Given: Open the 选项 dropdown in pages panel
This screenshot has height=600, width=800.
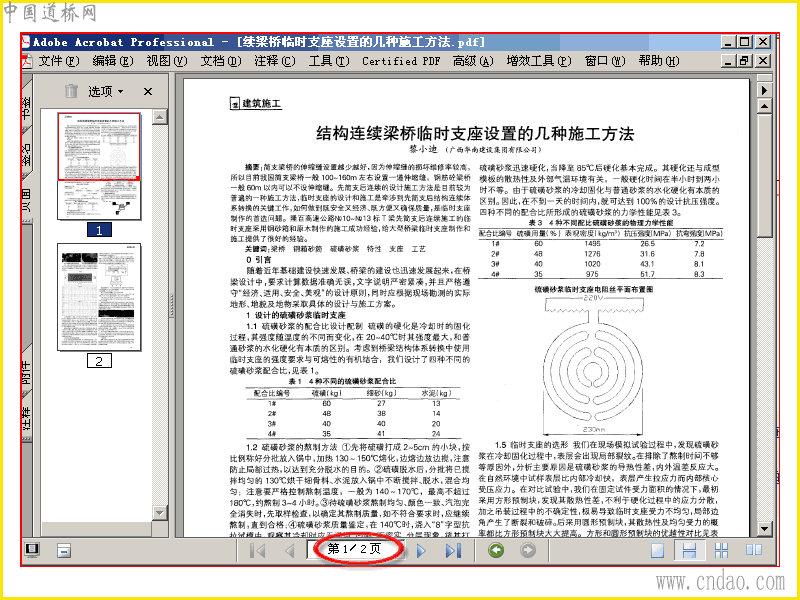Looking at the screenshot, I should pyautogui.click(x=106, y=91).
